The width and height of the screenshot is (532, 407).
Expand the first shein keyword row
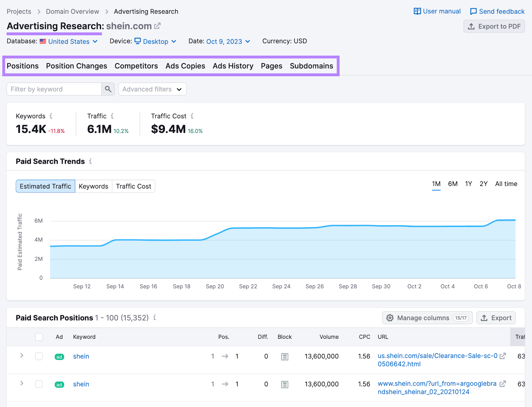point(22,356)
